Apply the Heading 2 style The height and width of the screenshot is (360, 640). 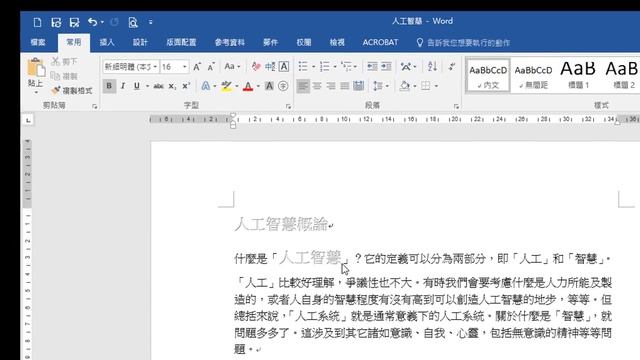[622, 76]
